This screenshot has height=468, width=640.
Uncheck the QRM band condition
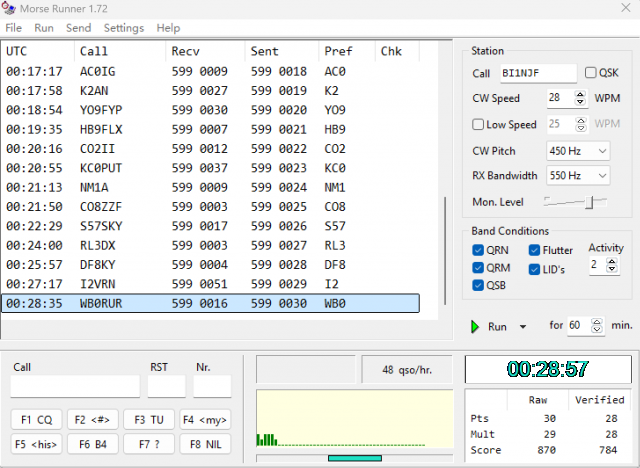coord(478,268)
